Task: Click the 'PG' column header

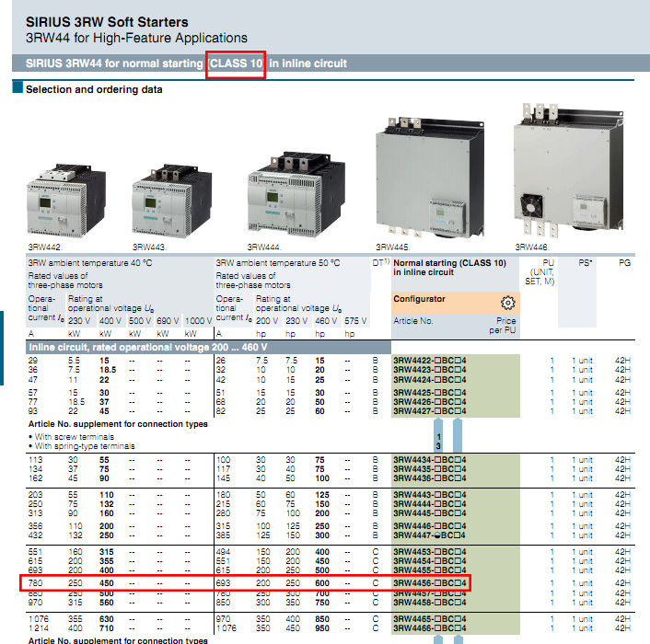Action: click(625, 263)
